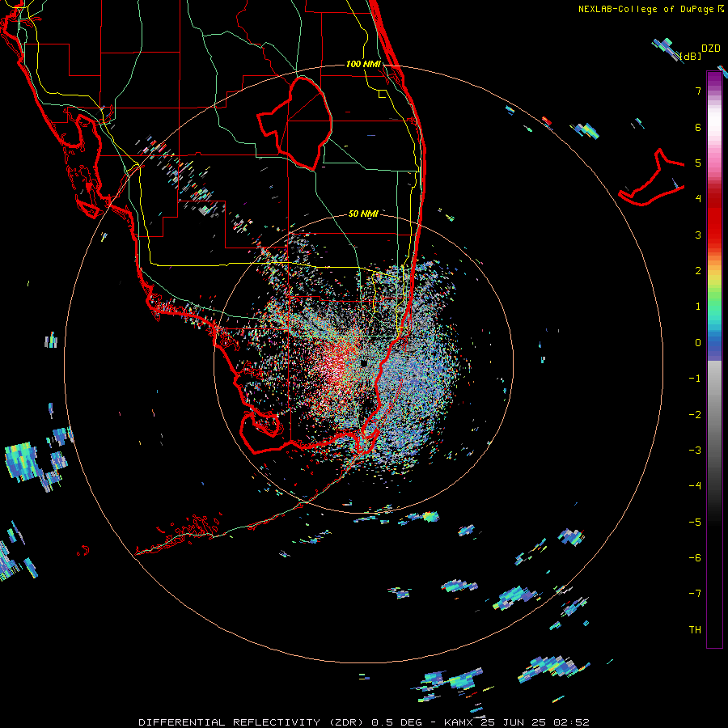Click the -1 value on the scale
Screen dimensions: 728x728
point(695,379)
